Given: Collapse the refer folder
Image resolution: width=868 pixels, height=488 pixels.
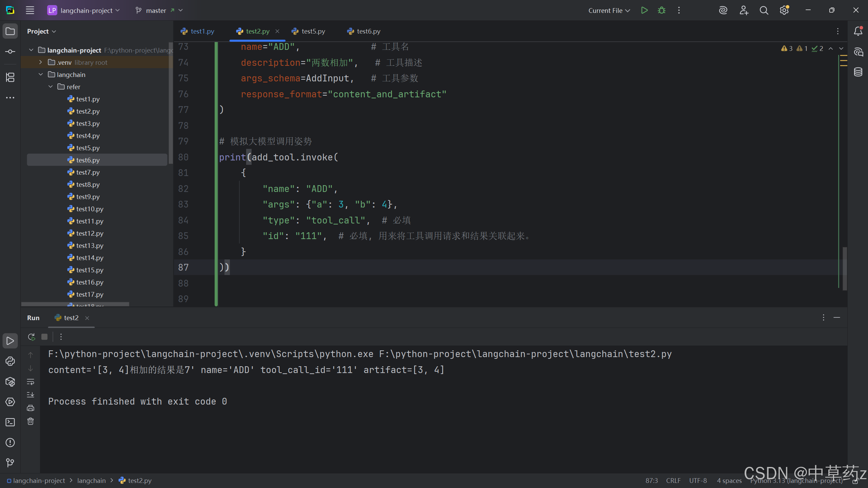Looking at the screenshot, I should 51,87.
